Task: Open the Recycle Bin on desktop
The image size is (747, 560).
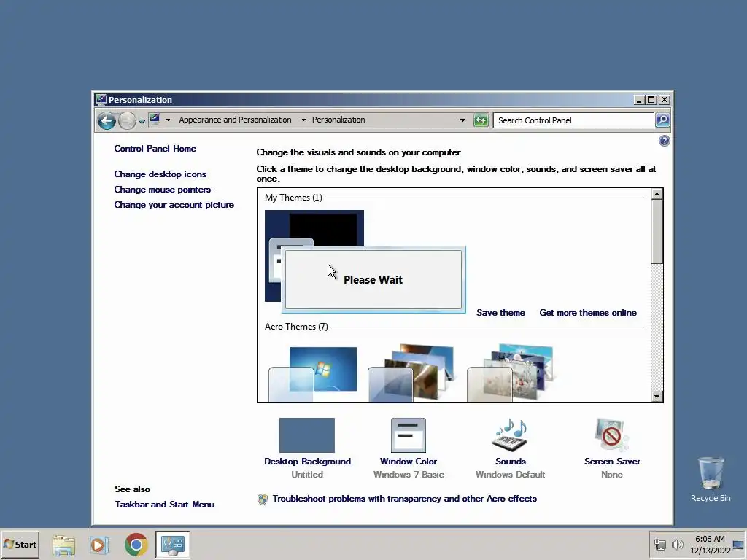Action: [x=711, y=479]
